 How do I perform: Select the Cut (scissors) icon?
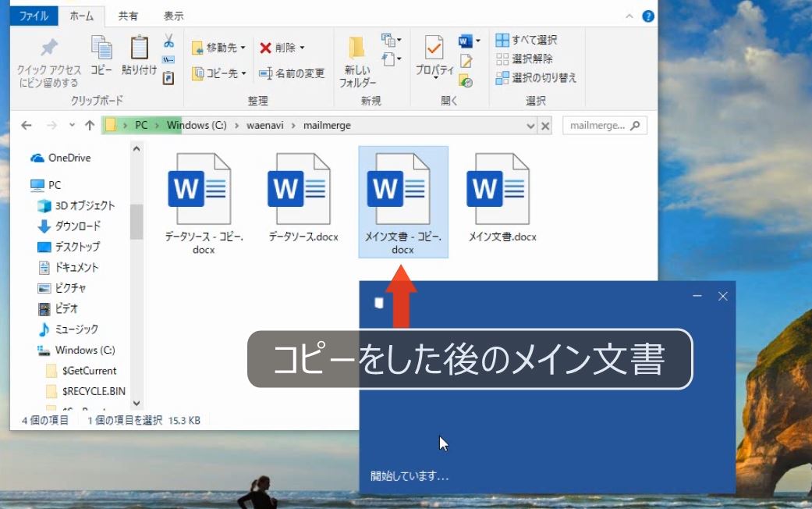pyautogui.click(x=168, y=41)
